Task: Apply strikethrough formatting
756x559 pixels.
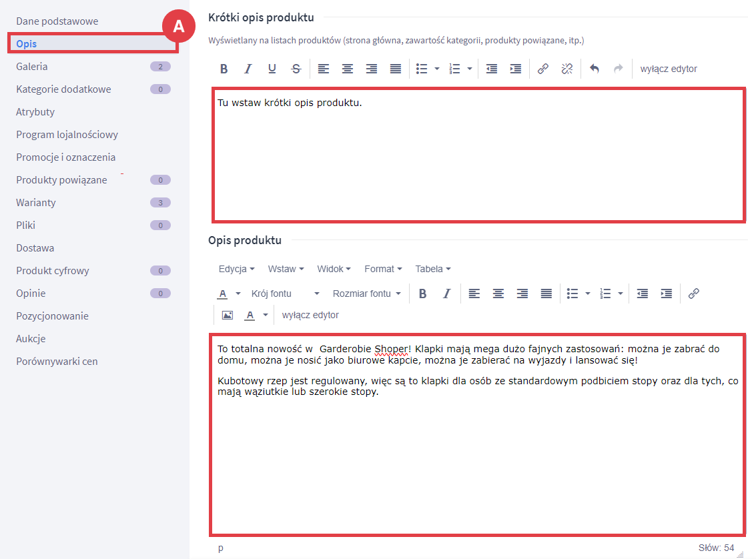Action: click(296, 69)
